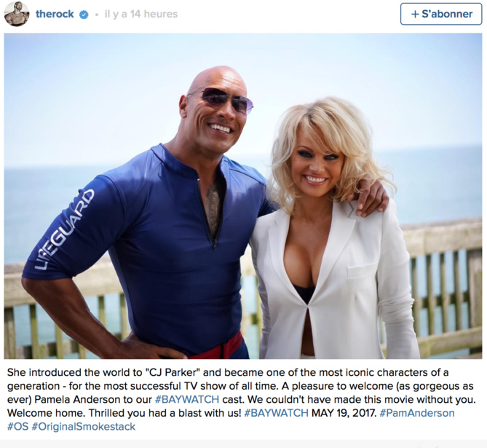The image size is (487, 448).
Task: Click the blue verified badge icon
Action: [84, 15]
